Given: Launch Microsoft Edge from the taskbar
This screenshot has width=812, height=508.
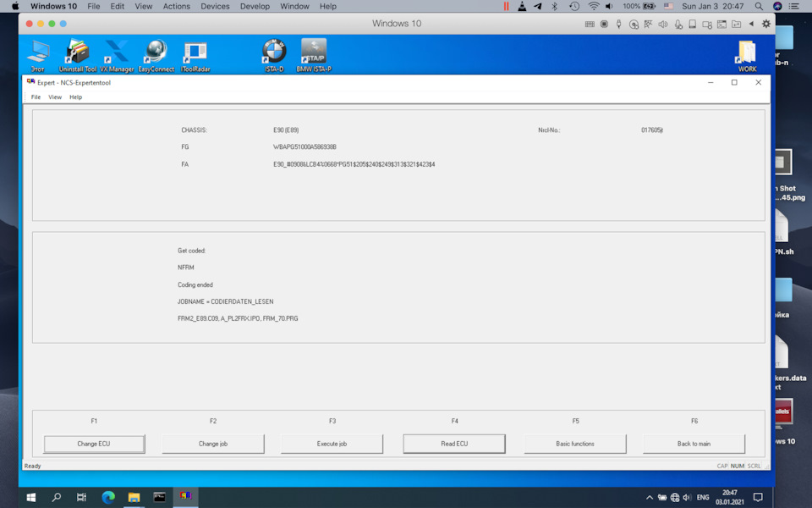Looking at the screenshot, I should pos(108,497).
